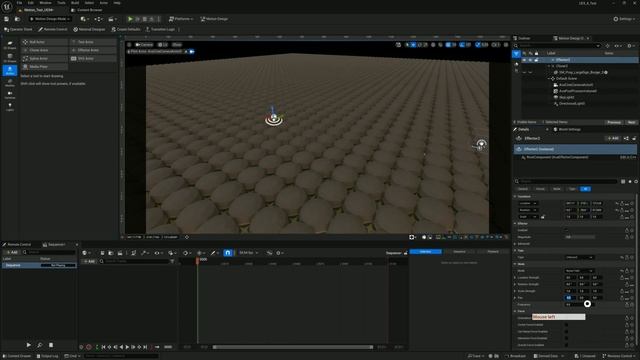Click the Previous button under the outliner
640x360 pixels.
coord(614,122)
